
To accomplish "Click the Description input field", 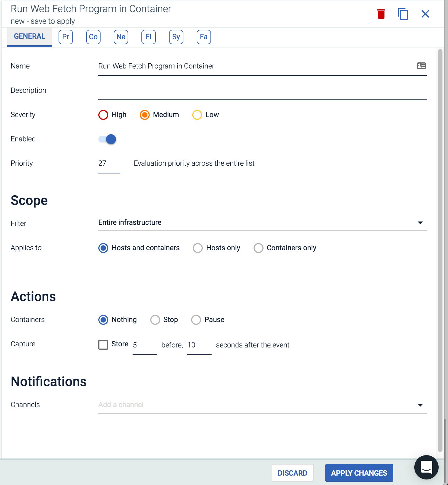I will [x=263, y=91].
